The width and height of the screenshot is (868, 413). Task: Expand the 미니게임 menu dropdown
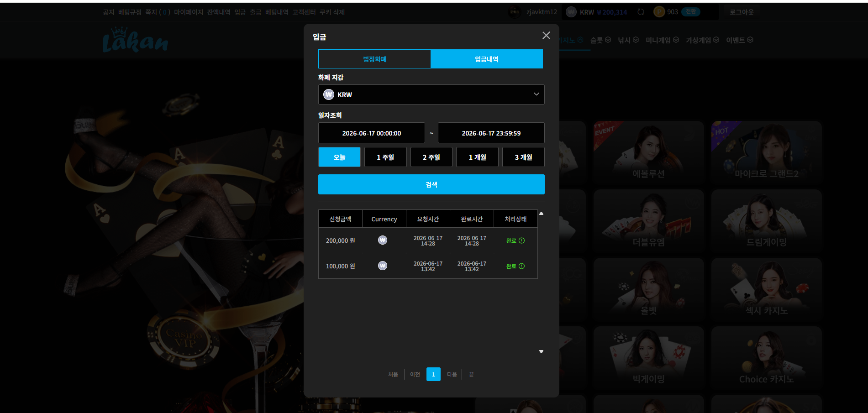662,40
